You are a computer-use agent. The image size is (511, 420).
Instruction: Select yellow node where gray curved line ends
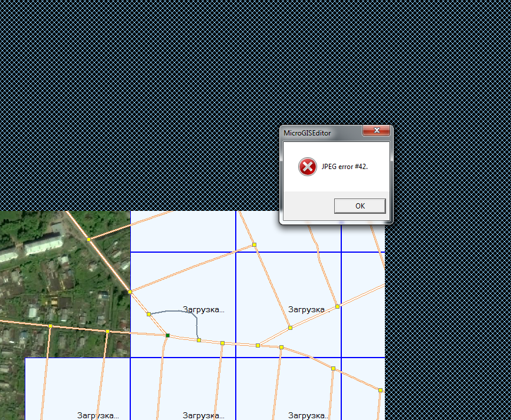click(x=199, y=340)
